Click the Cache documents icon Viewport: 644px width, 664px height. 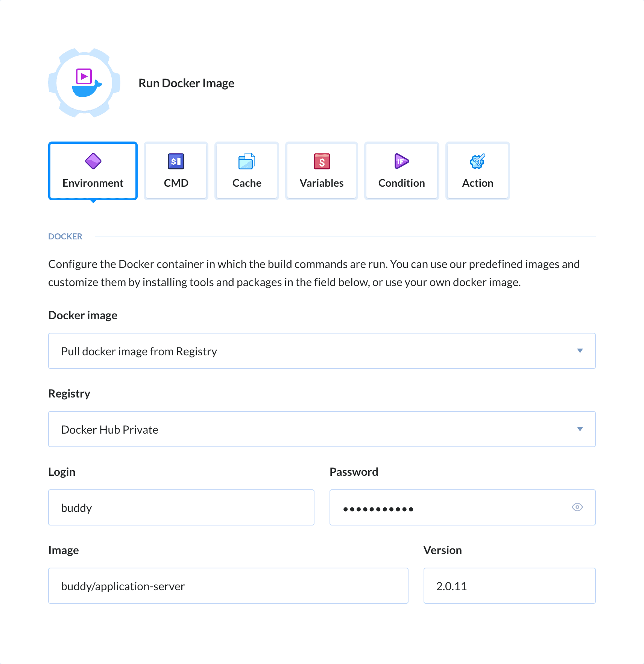coord(246,161)
